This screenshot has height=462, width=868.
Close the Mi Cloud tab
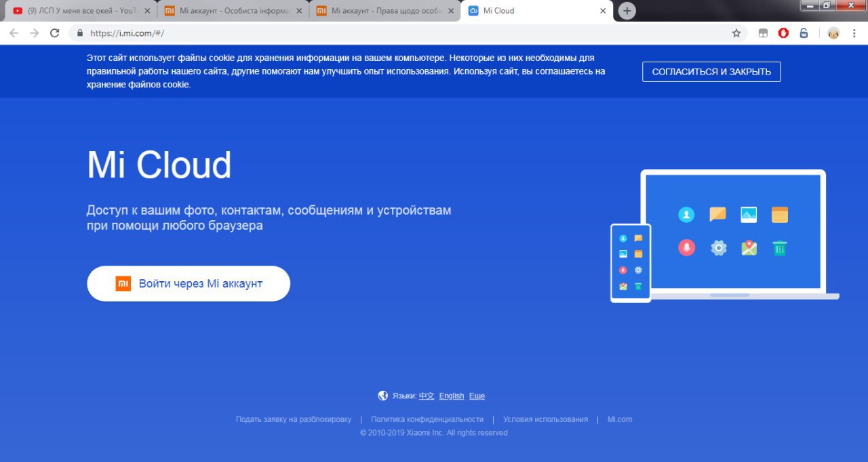pyautogui.click(x=603, y=11)
